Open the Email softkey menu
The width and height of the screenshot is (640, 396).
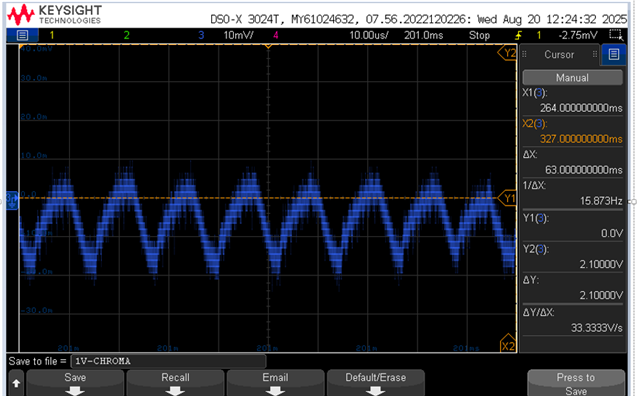point(276,383)
